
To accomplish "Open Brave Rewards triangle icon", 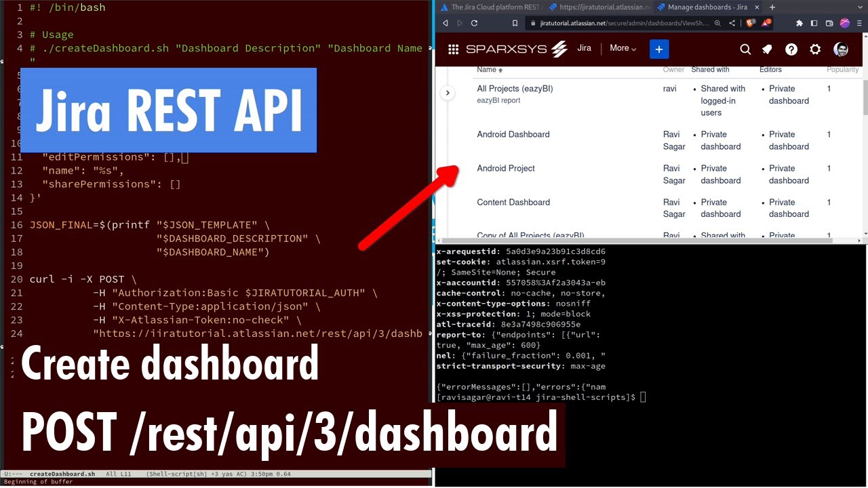I will 766,23.
